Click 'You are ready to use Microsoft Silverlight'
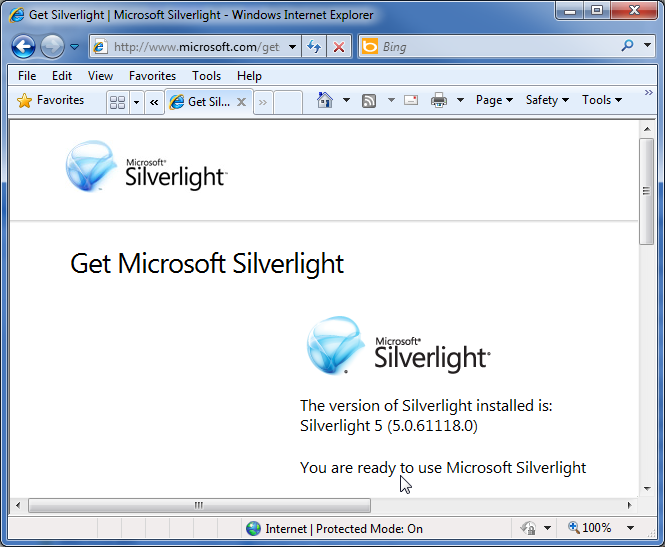 [443, 468]
